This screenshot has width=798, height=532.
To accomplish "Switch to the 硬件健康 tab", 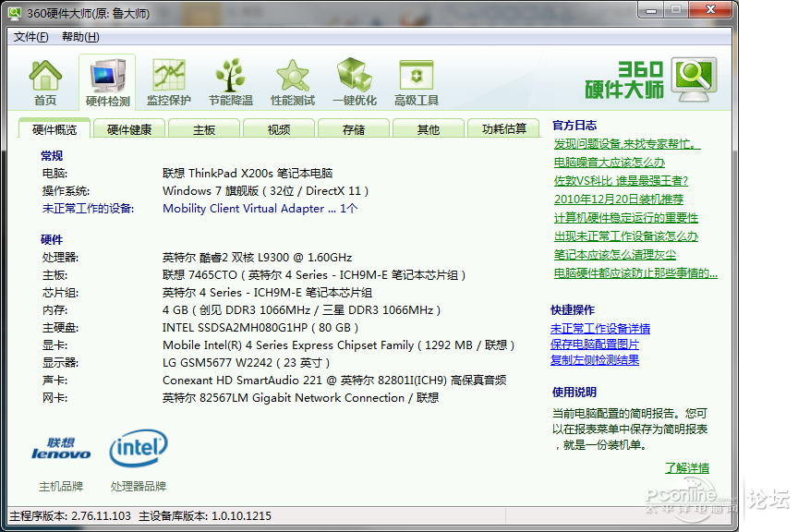I will pyautogui.click(x=129, y=129).
